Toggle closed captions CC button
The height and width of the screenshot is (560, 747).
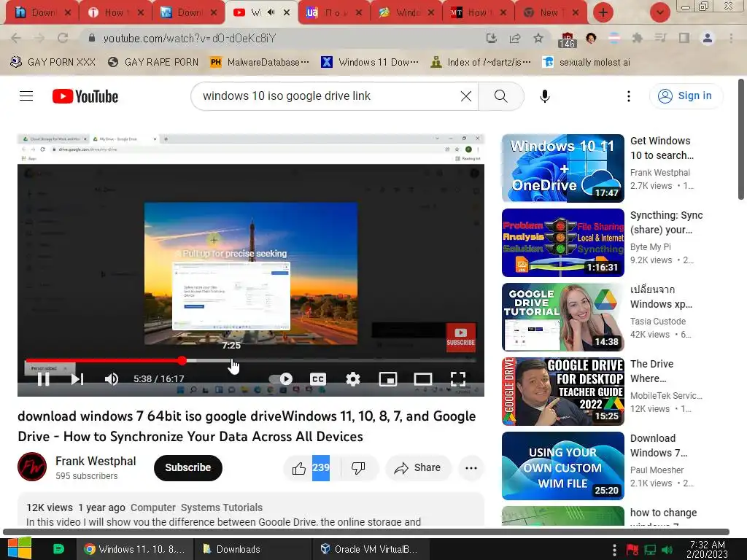(x=318, y=379)
